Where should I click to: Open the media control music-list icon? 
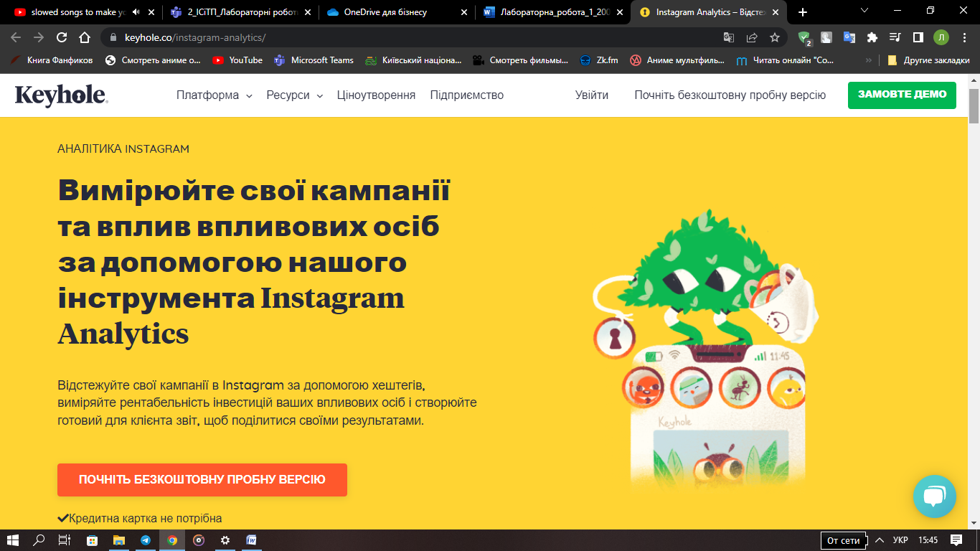click(895, 37)
